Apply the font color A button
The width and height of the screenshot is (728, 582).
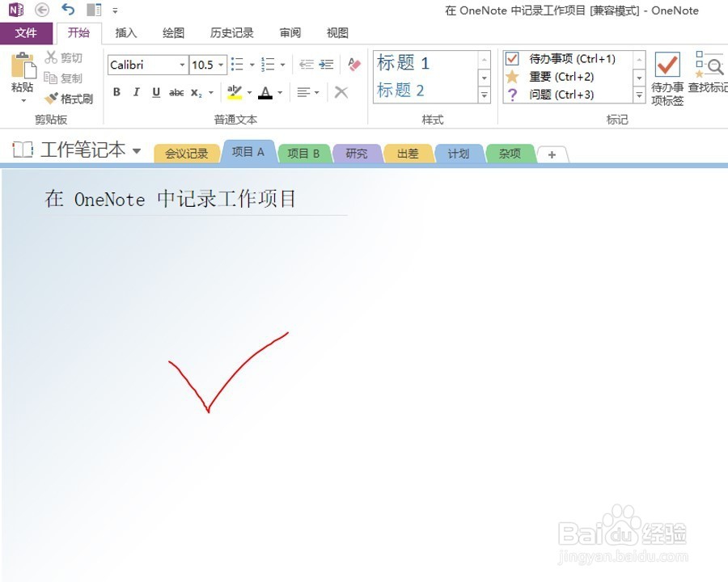[265, 92]
